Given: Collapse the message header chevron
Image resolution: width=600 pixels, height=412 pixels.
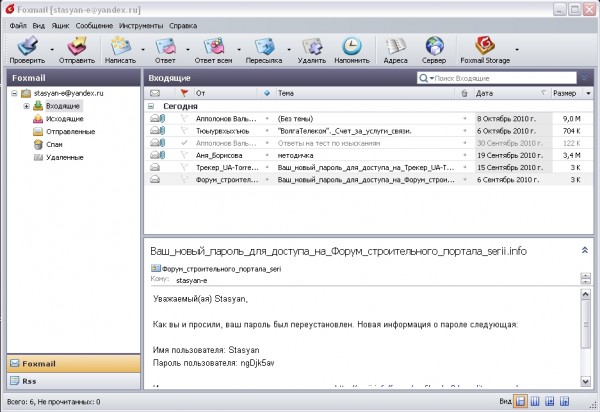Looking at the screenshot, I should [x=585, y=250].
